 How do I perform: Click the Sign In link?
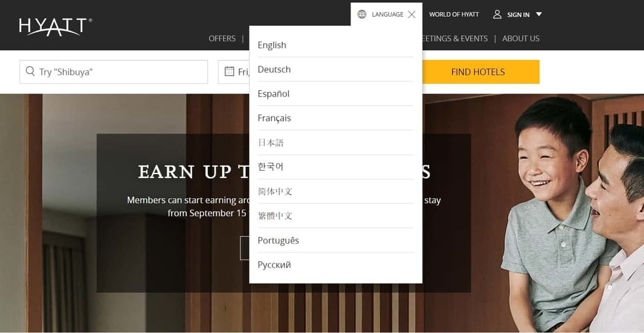click(x=518, y=15)
